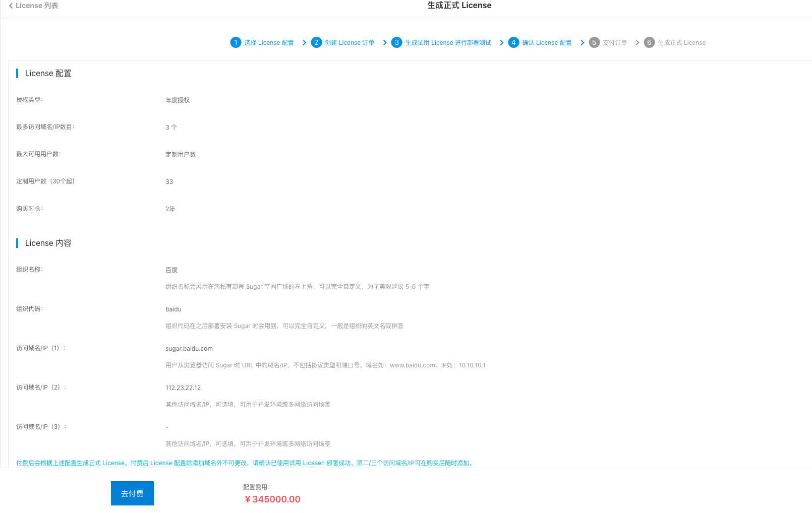Click the 配置费用 label
This screenshot has height=513, width=812.
[257, 487]
